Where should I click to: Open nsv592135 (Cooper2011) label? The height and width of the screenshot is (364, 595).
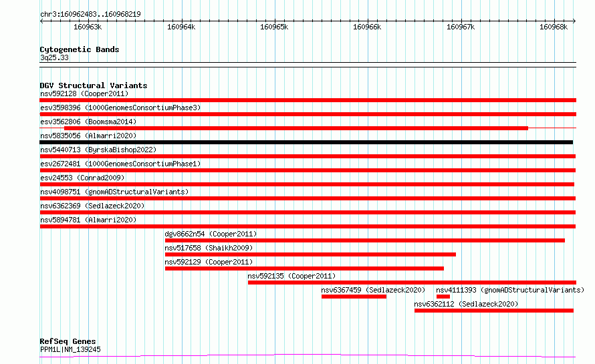click(x=291, y=276)
